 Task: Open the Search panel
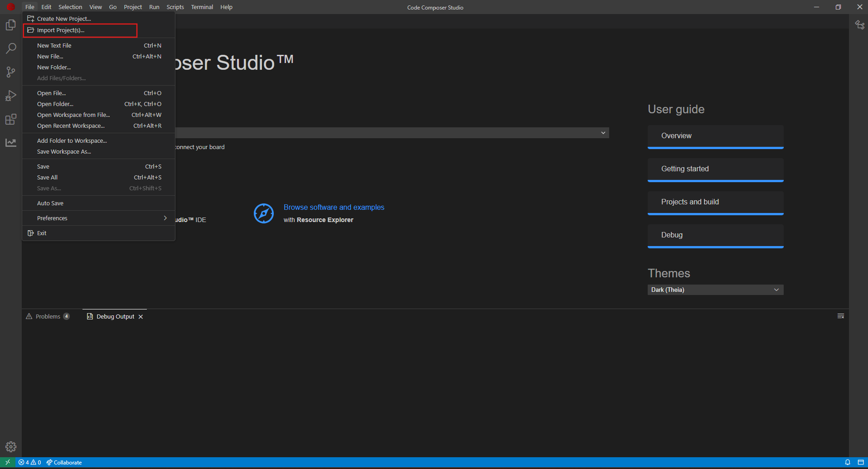10,48
